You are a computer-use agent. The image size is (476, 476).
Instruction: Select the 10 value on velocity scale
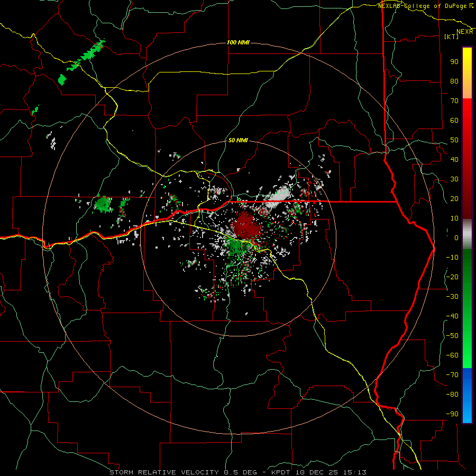454,218
